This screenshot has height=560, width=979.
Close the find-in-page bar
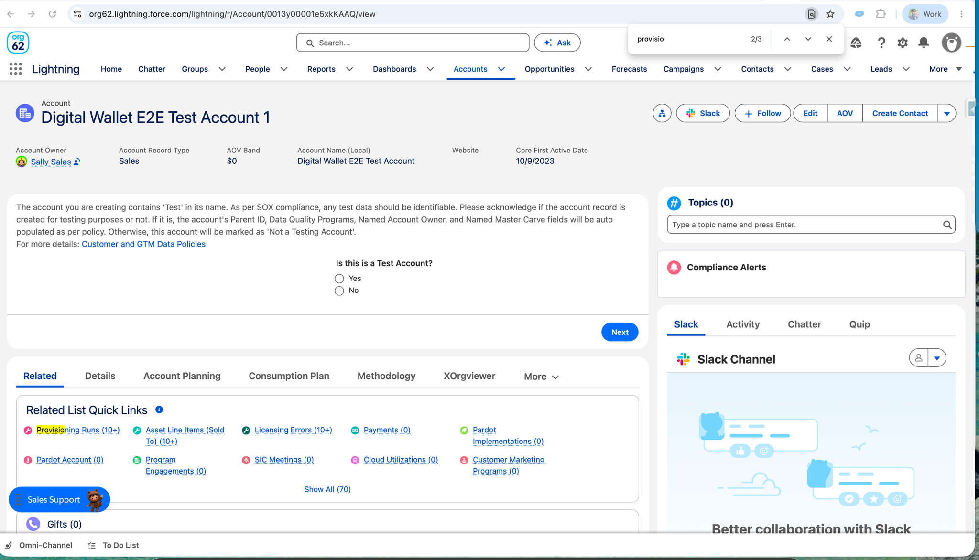click(x=829, y=39)
